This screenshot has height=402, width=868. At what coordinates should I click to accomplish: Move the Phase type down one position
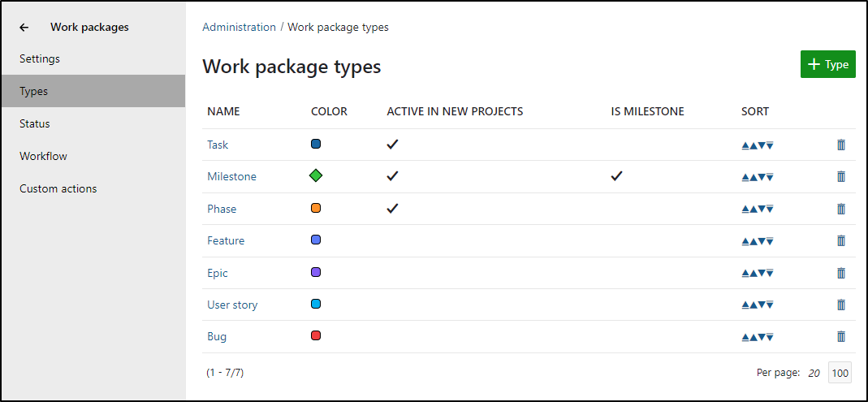(x=761, y=210)
